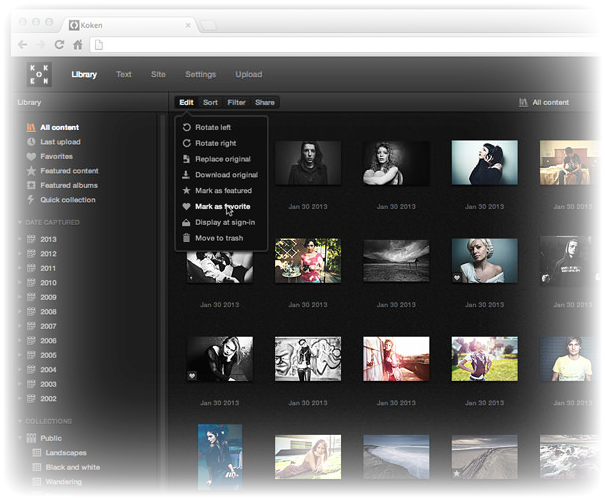Open the Library main tab
The height and width of the screenshot is (500, 605).
coord(84,74)
